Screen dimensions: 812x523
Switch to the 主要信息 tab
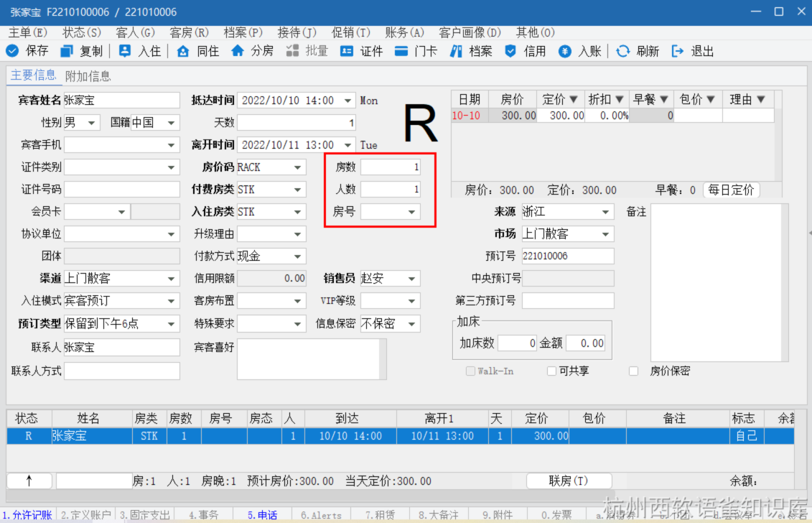coord(33,75)
